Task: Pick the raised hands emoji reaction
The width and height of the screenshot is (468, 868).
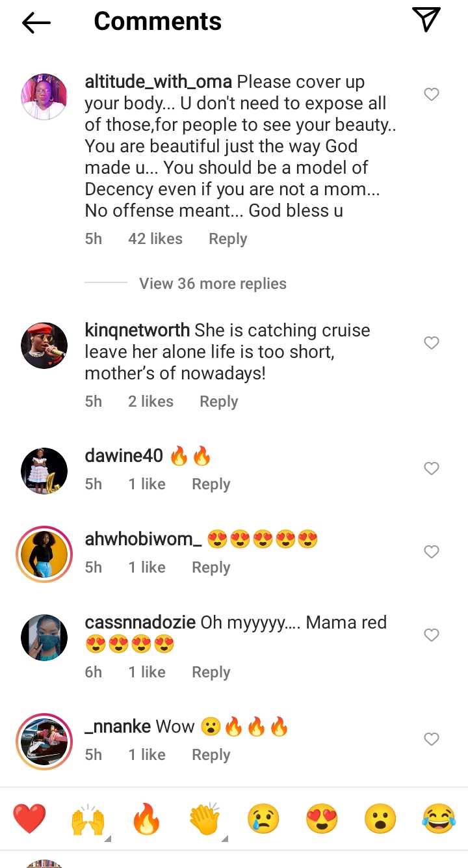Action: tap(88, 820)
